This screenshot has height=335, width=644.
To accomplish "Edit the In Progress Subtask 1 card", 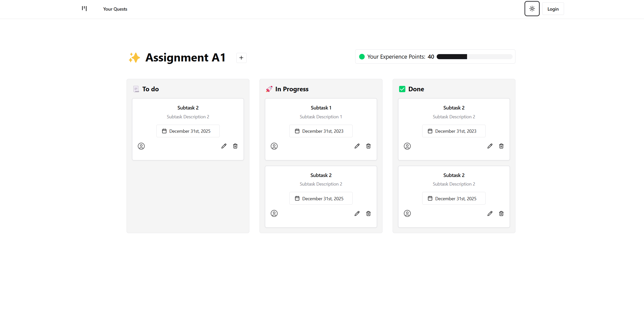I will click(357, 146).
